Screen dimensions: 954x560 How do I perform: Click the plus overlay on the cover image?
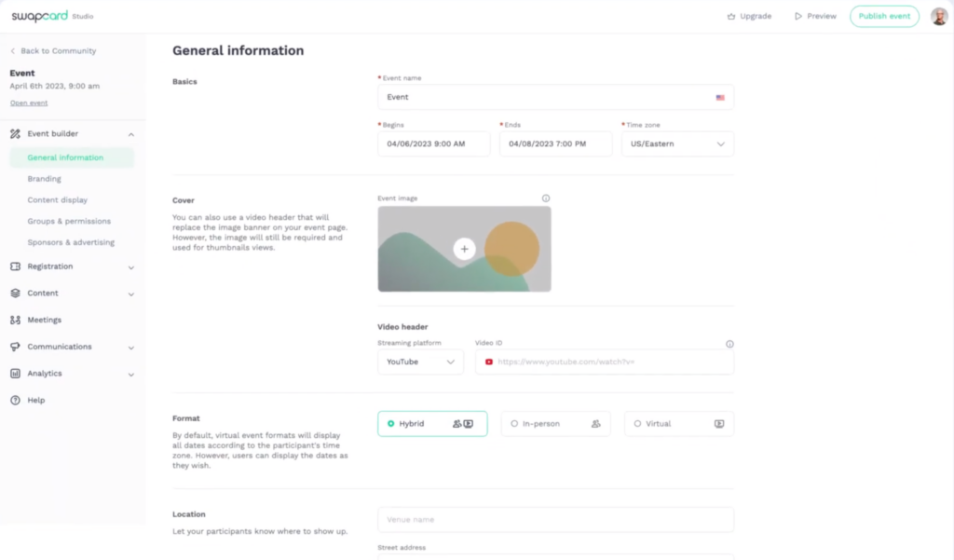coord(464,249)
